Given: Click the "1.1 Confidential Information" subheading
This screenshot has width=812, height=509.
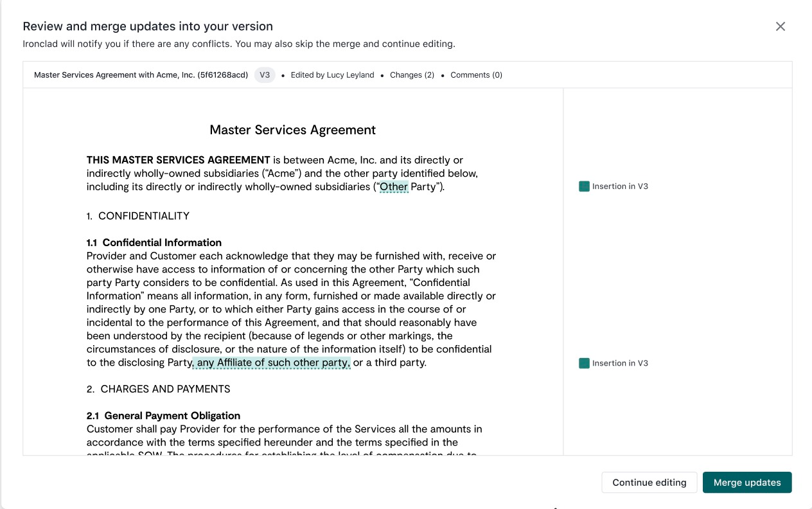Looking at the screenshot, I should point(154,242).
